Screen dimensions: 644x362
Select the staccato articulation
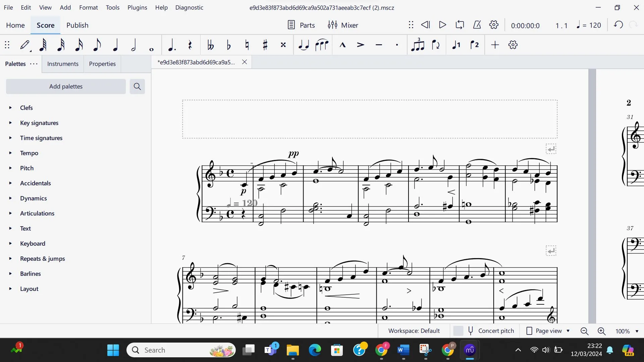coord(397,45)
